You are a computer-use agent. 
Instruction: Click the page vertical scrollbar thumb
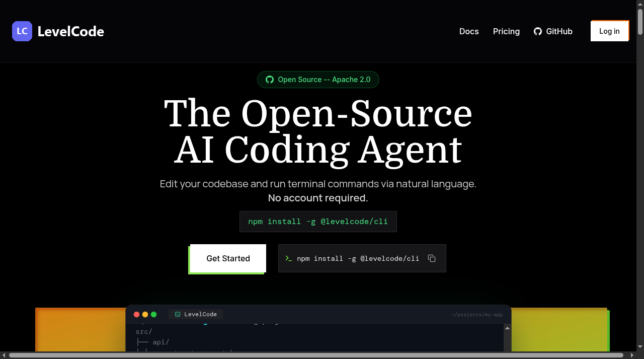click(x=640, y=21)
